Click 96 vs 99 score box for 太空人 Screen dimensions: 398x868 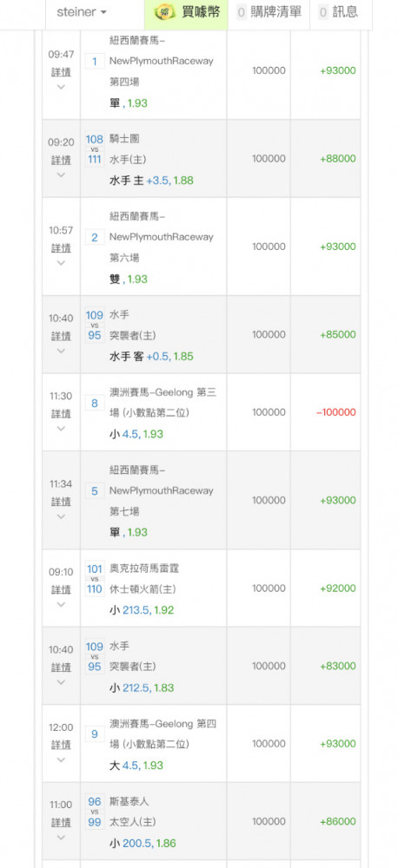click(x=94, y=812)
